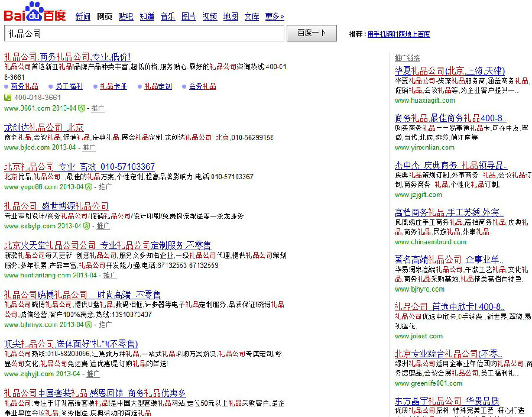Open the 东方晶宁礼品公司 华贵品质 sidebar ad
Screen dimensions: 532x417
pos(447,401)
